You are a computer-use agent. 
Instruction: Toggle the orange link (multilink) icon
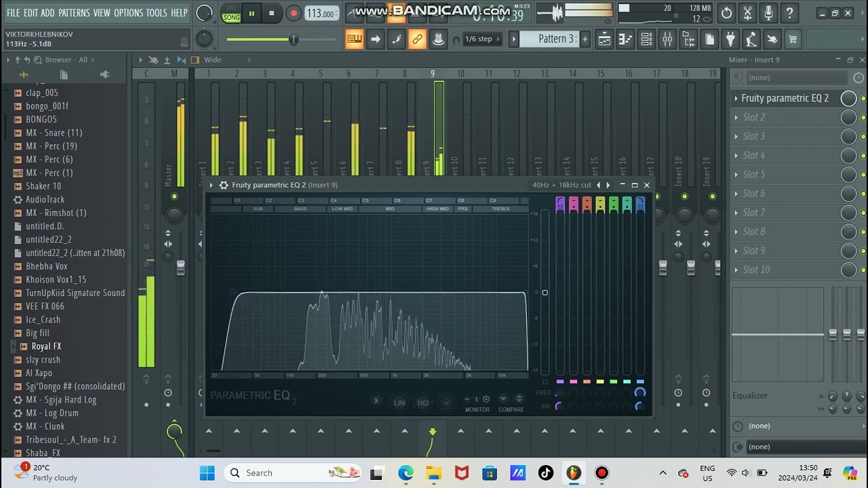(417, 39)
